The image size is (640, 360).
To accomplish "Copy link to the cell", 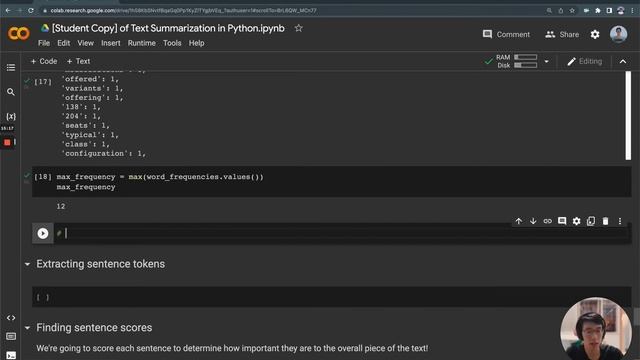I will click(547, 221).
